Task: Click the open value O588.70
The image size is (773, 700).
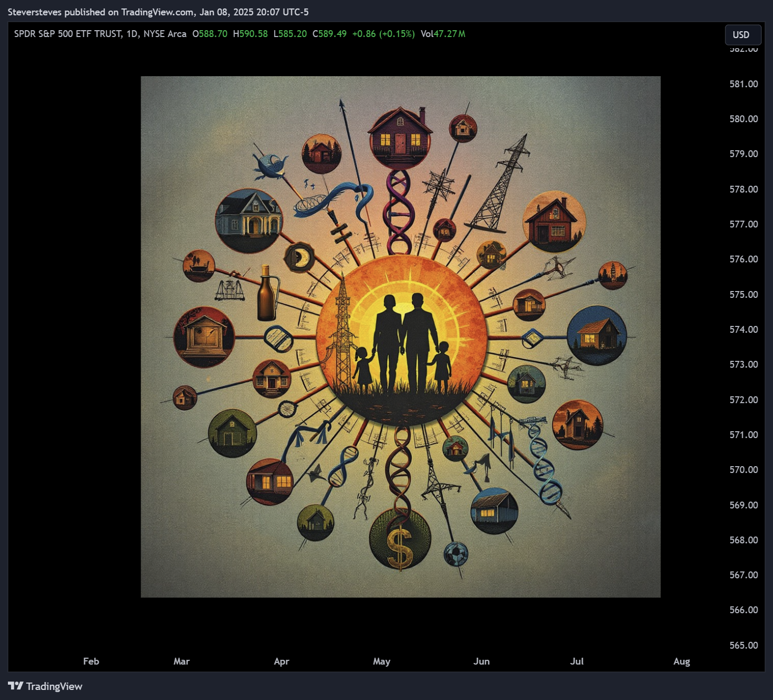Action: (210, 34)
